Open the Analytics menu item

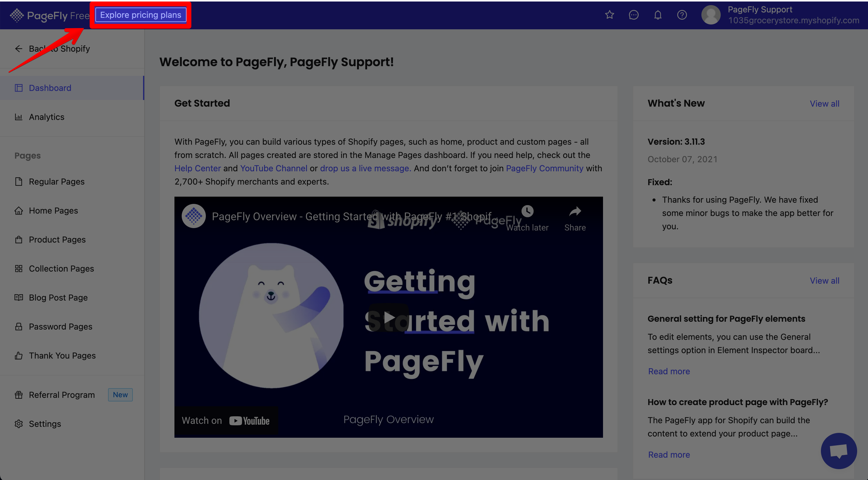(x=72, y=117)
